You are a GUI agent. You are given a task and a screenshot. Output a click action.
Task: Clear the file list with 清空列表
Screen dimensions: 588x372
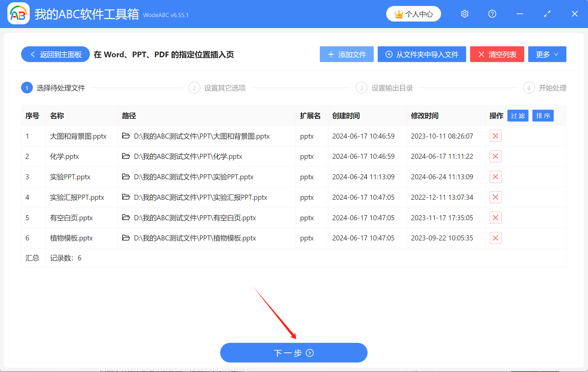click(x=497, y=54)
